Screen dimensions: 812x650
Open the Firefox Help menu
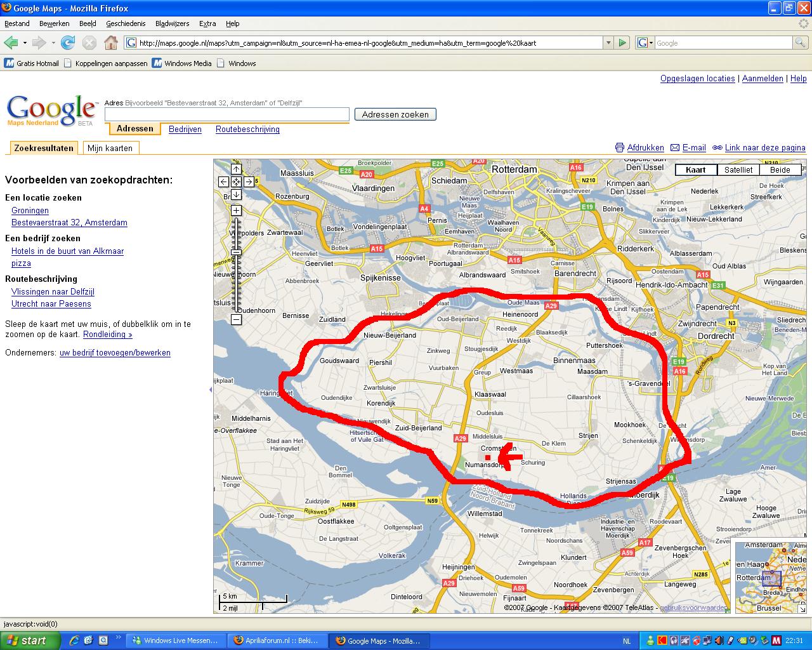(233, 23)
